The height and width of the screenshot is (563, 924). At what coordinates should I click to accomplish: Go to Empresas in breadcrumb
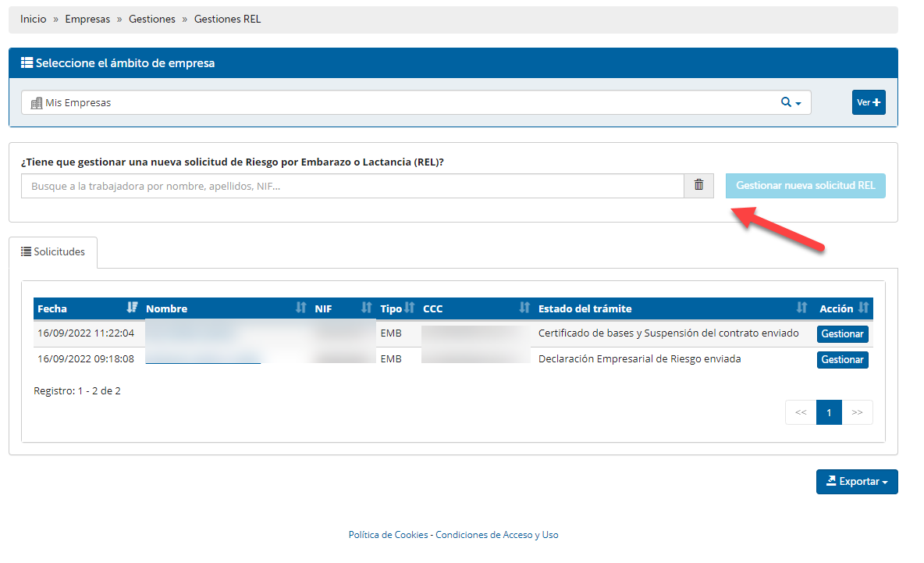[x=87, y=20]
